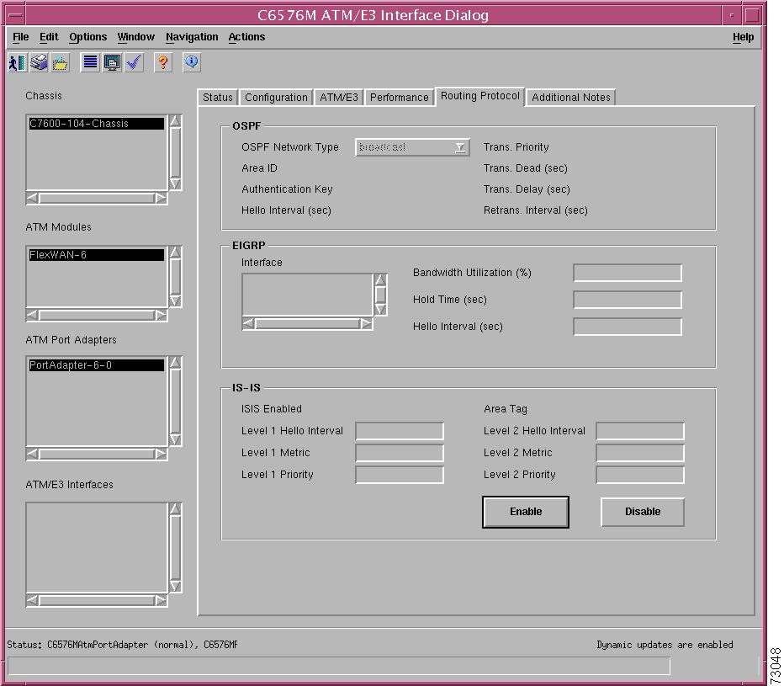Open the Actions menu

[x=246, y=37]
